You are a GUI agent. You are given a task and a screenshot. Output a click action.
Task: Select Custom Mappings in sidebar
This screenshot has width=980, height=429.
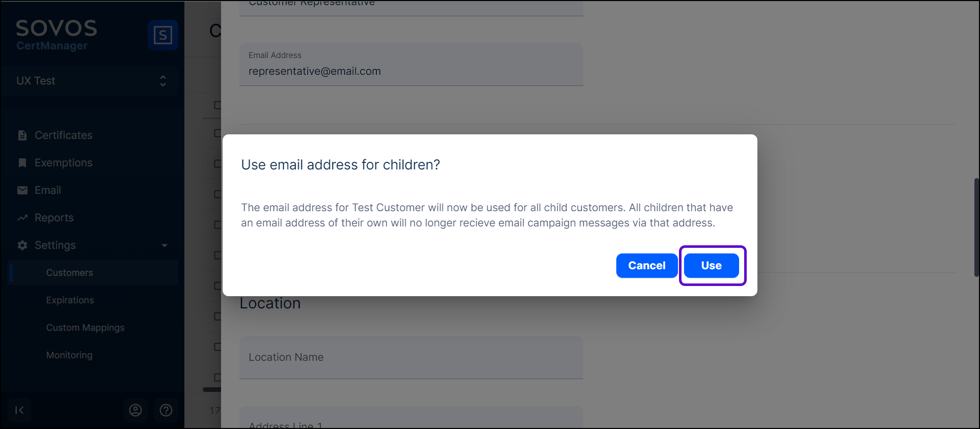86,328
